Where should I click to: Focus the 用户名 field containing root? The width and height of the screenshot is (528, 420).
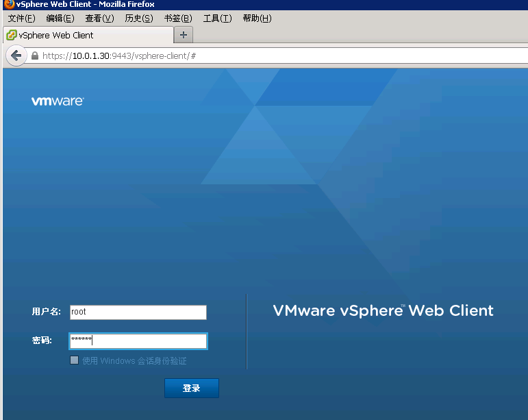138,312
